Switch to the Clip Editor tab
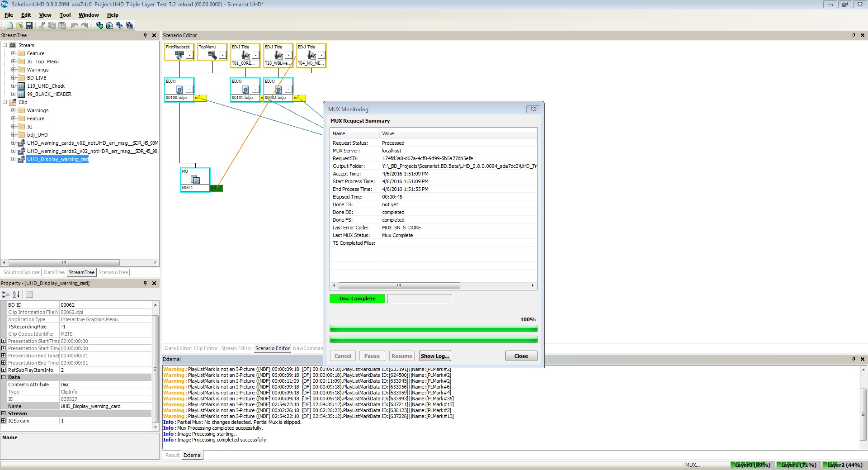The image size is (868, 470). (x=206, y=348)
